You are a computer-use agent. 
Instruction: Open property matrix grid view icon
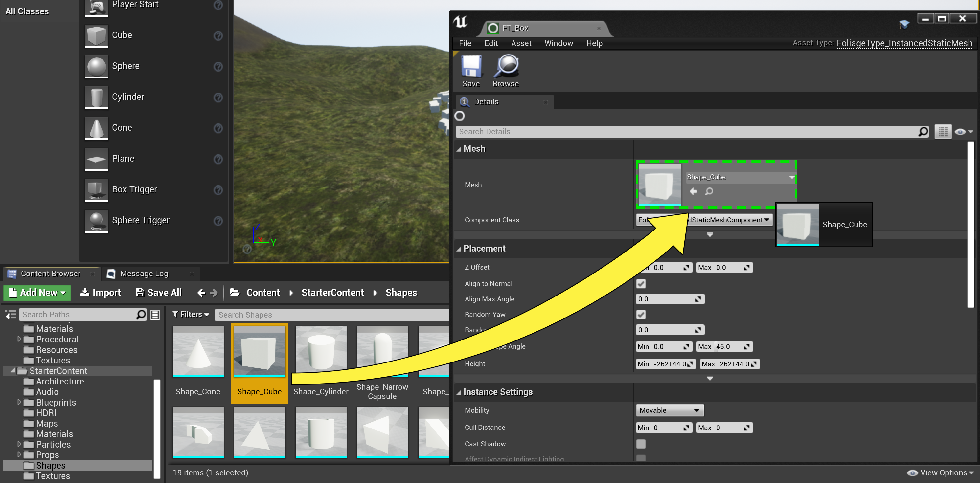tap(943, 132)
